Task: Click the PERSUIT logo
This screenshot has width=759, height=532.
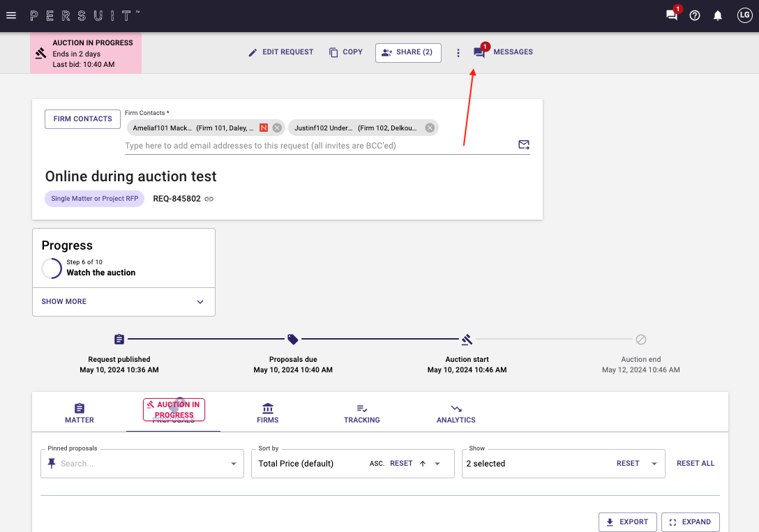Action: click(84, 16)
